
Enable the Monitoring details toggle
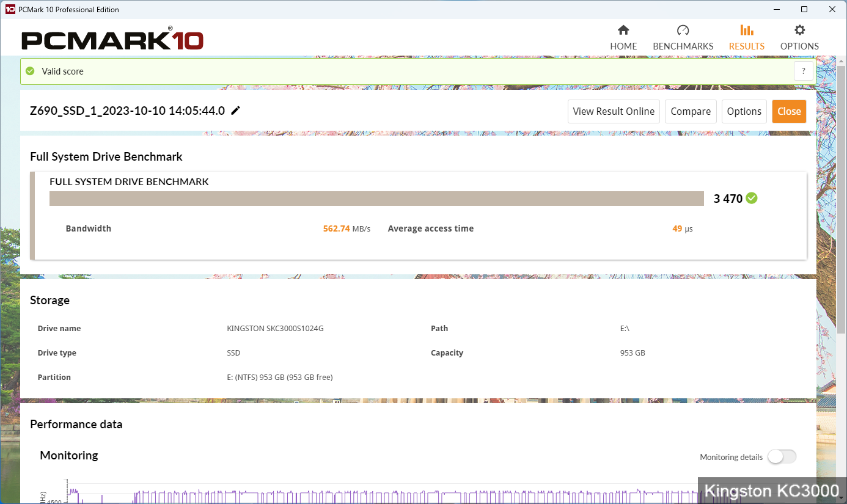tap(782, 457)
